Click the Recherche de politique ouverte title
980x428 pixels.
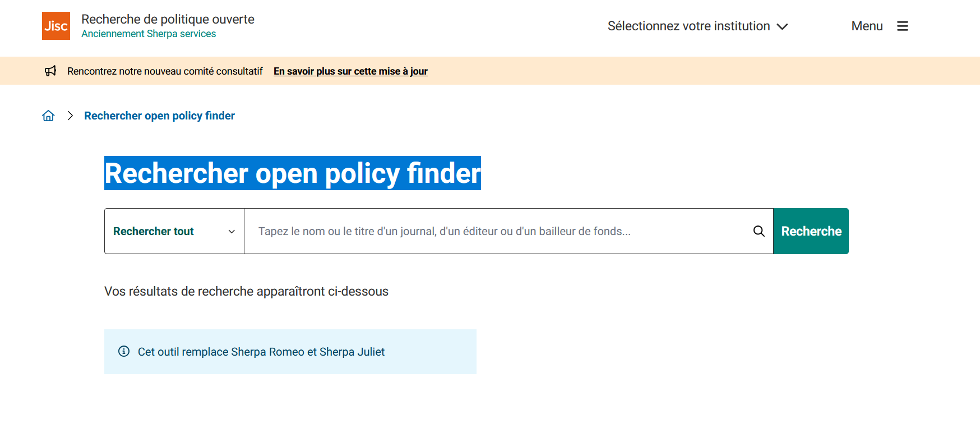[x=168, y=19]
